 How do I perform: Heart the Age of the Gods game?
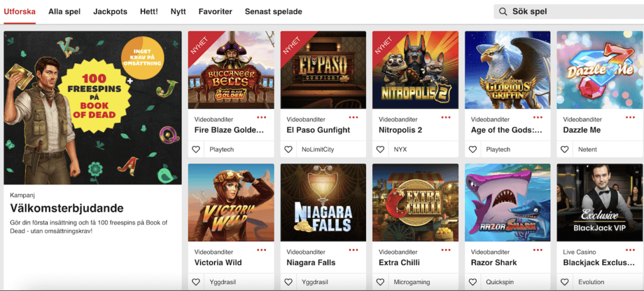click(473, 149)
